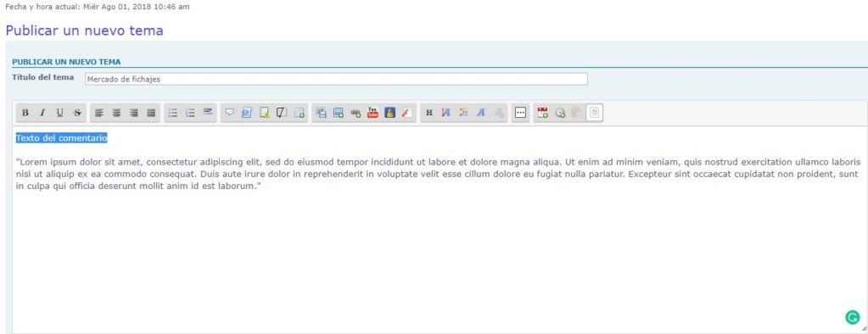Open the font color picker
The image size is (868, 334).
464,113
